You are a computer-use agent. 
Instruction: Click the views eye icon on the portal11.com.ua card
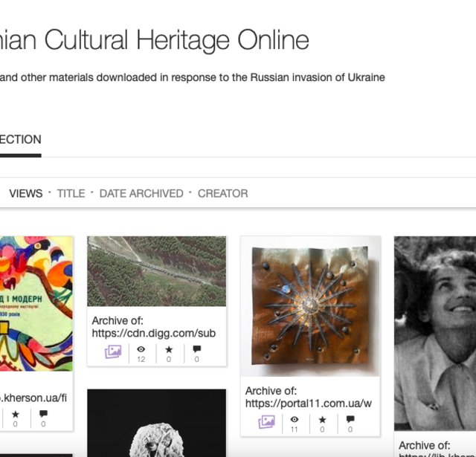coord(295,419)
